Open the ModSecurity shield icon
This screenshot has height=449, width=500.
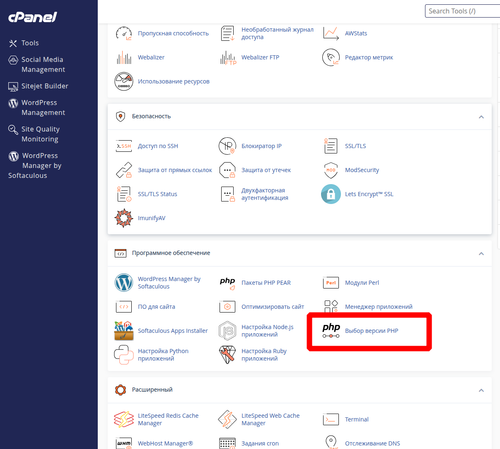331,170
